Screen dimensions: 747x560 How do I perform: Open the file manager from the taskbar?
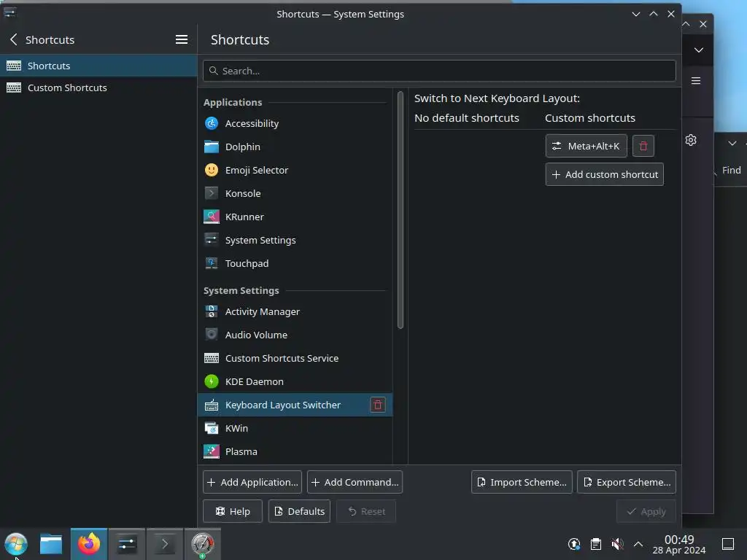(51, 544)
